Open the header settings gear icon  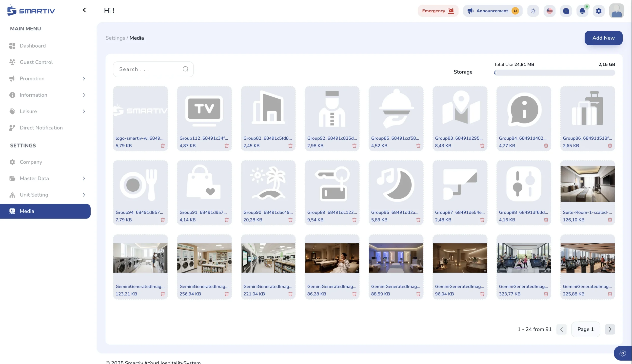(599, 11)
